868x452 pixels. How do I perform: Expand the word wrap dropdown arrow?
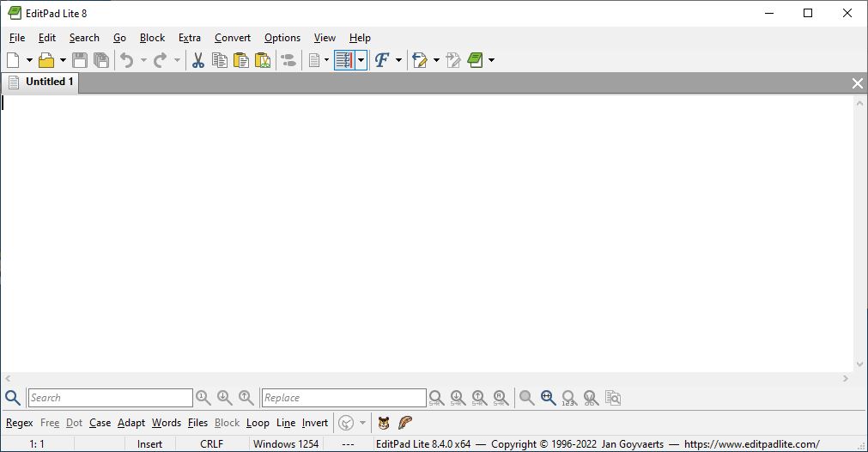(x=361, y=60)
